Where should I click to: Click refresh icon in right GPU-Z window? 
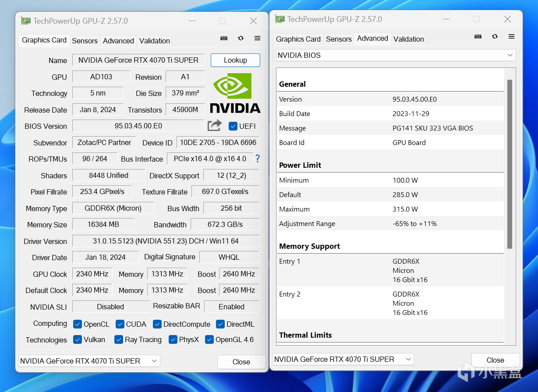495,36
